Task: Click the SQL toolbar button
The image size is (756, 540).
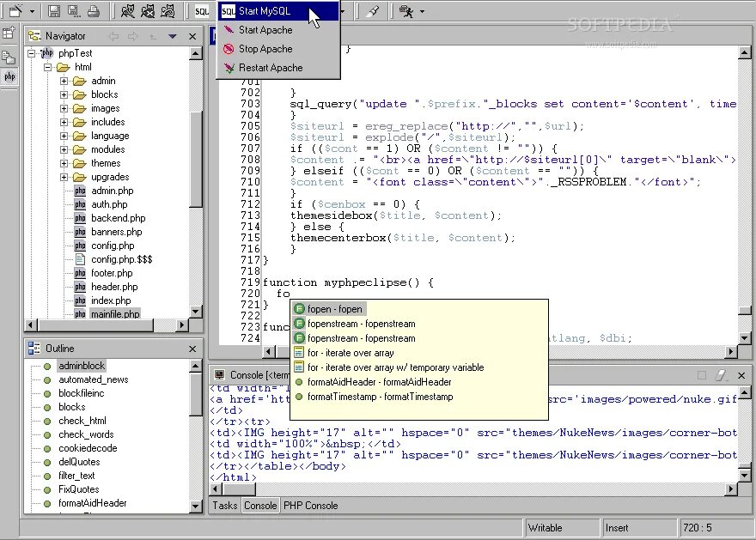Action: pyautogui.click(x=202, y=11)
